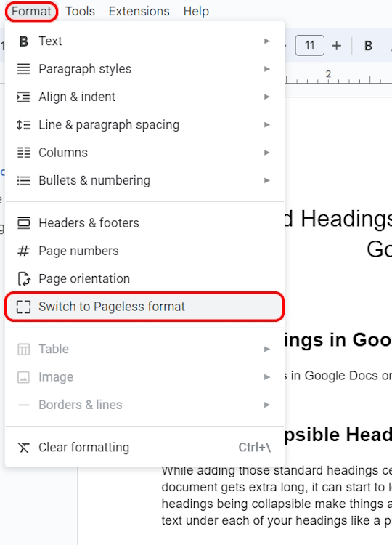Expand Line & paragraph spacing submenu arrow
The width and height of the screenshot is (392, 545).
tap(266, 124)
